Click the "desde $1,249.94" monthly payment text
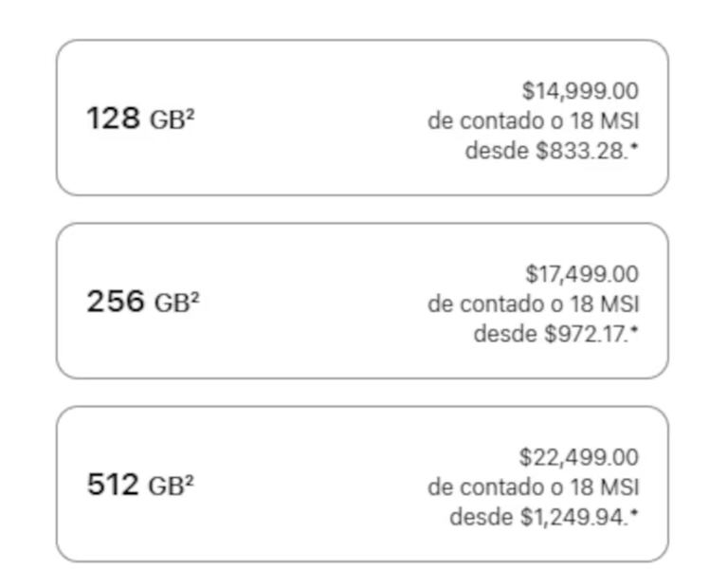 click(x=537, y=518)
